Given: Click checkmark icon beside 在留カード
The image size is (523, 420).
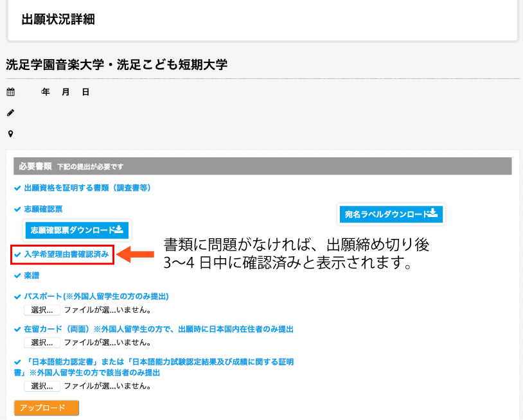Looking at the screenshot, I should tap(18, 329).
